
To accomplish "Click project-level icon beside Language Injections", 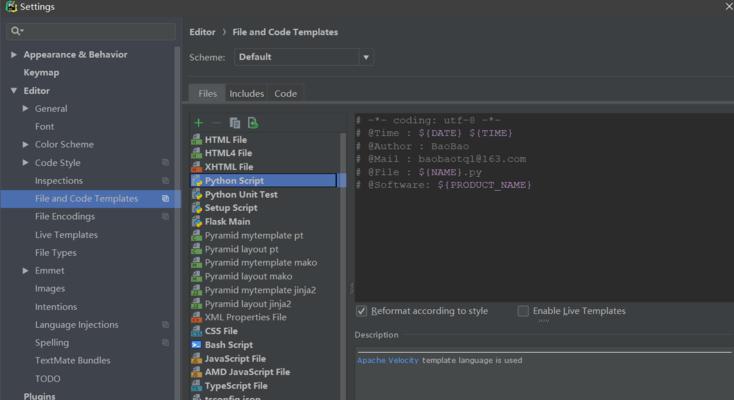I will click(x=165, y=325).
